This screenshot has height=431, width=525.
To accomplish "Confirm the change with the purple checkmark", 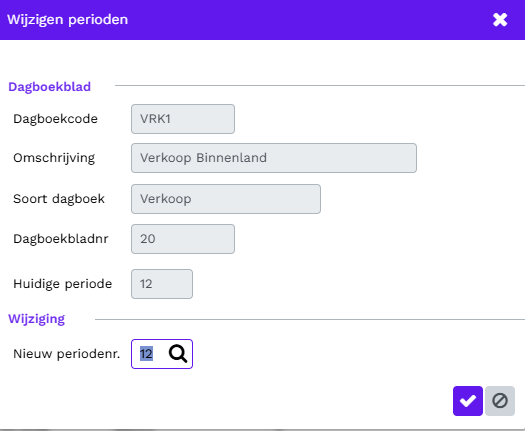I will pos(468,401).
